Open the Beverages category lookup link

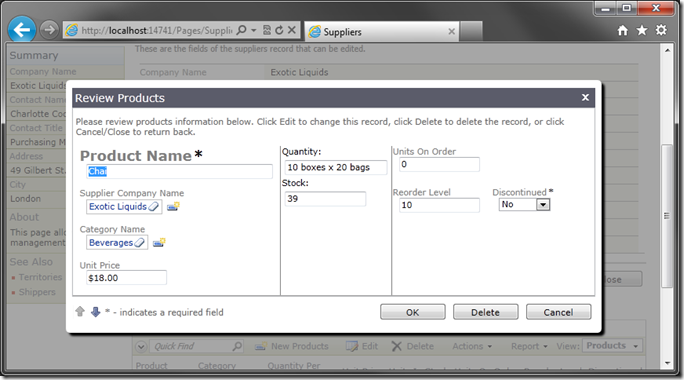[x=111, y=243]
